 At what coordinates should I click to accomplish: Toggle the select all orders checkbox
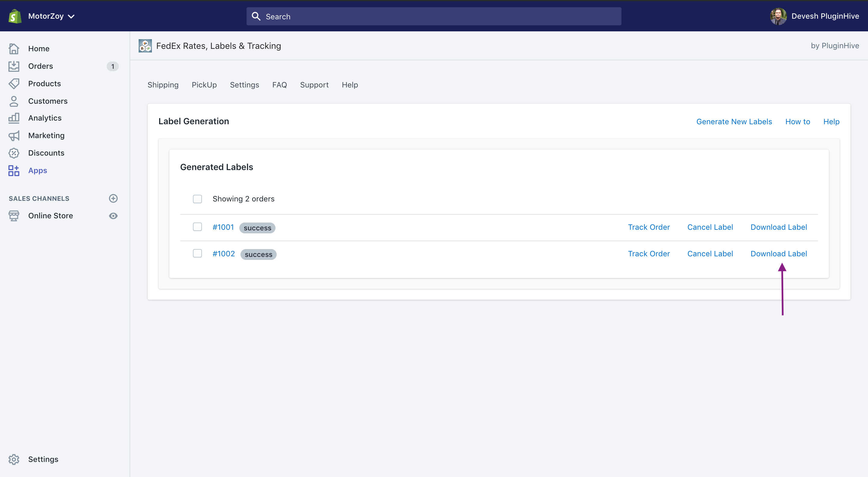click(198, 199)
